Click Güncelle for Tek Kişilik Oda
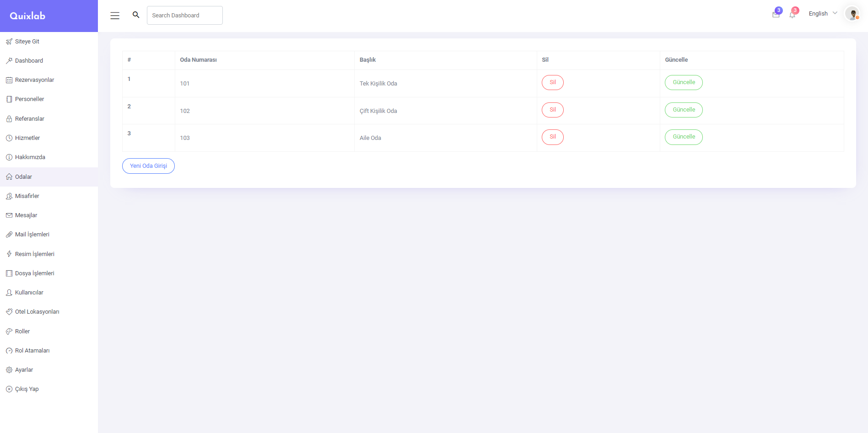 [x=684, y=82]
